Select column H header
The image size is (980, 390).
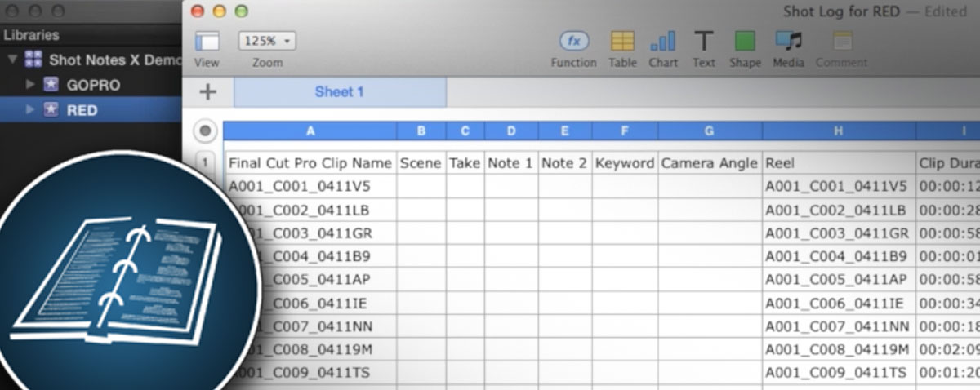[839, 131]
